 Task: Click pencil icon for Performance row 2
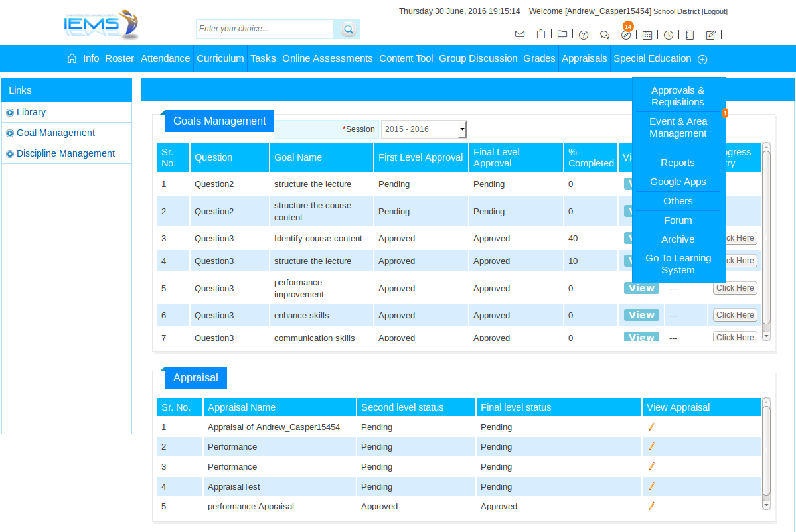651,447
